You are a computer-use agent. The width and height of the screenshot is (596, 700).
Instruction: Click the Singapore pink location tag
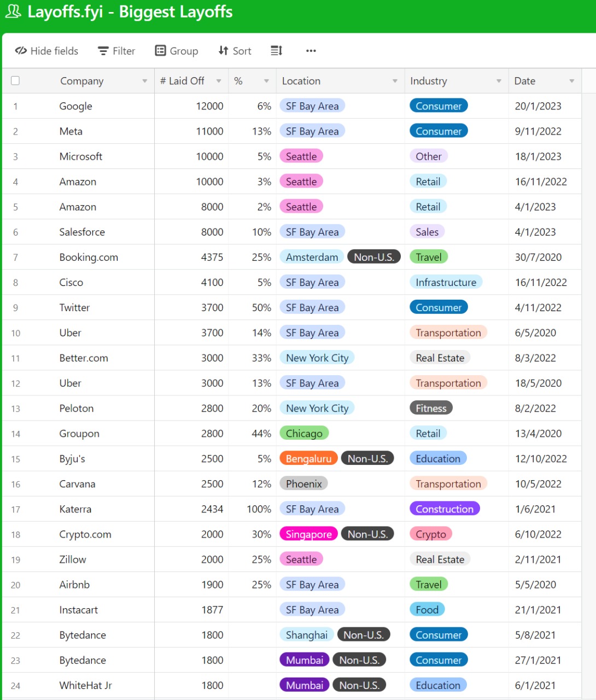pyautogui.click(x=308, y=534)
